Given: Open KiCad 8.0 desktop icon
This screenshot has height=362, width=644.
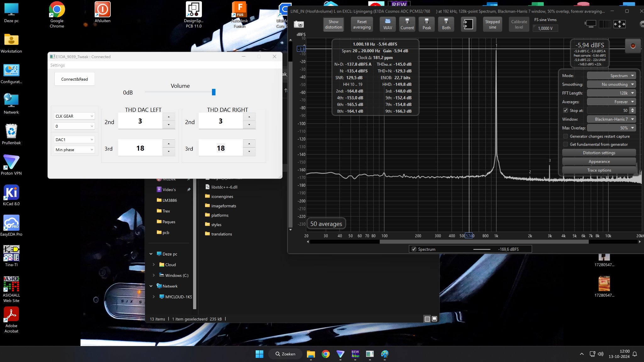Looking at the screenshot, I should click(11, 195).
